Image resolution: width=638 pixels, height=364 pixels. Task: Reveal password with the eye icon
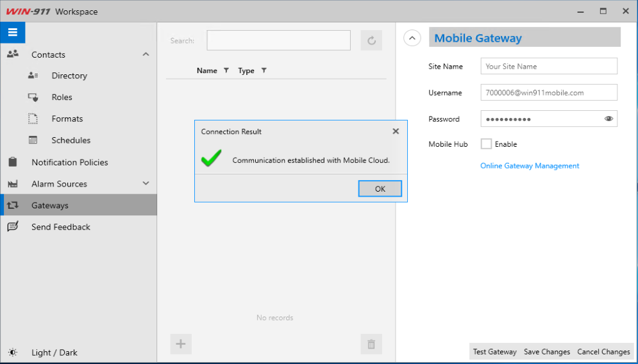[609, 119]
